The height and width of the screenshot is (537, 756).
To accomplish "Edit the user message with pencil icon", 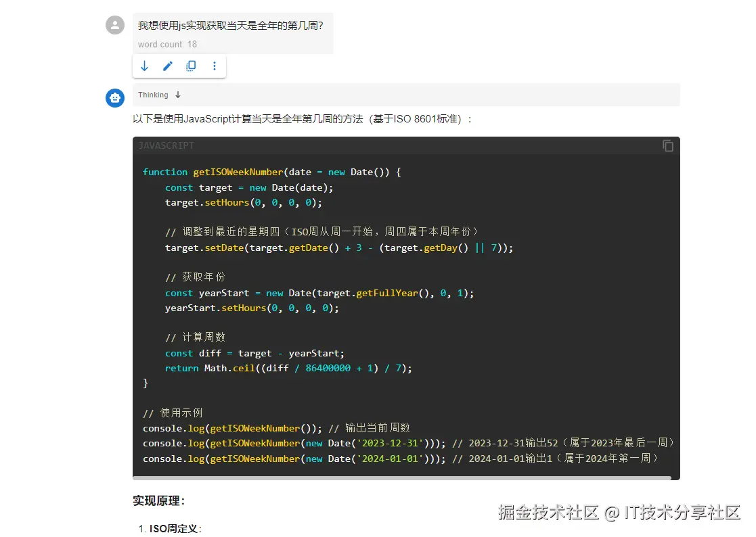I will (x=167, y=66).
